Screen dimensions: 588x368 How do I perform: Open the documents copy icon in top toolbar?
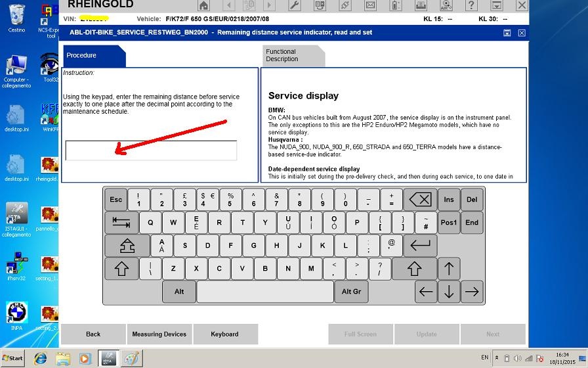(x=249, y=5)
